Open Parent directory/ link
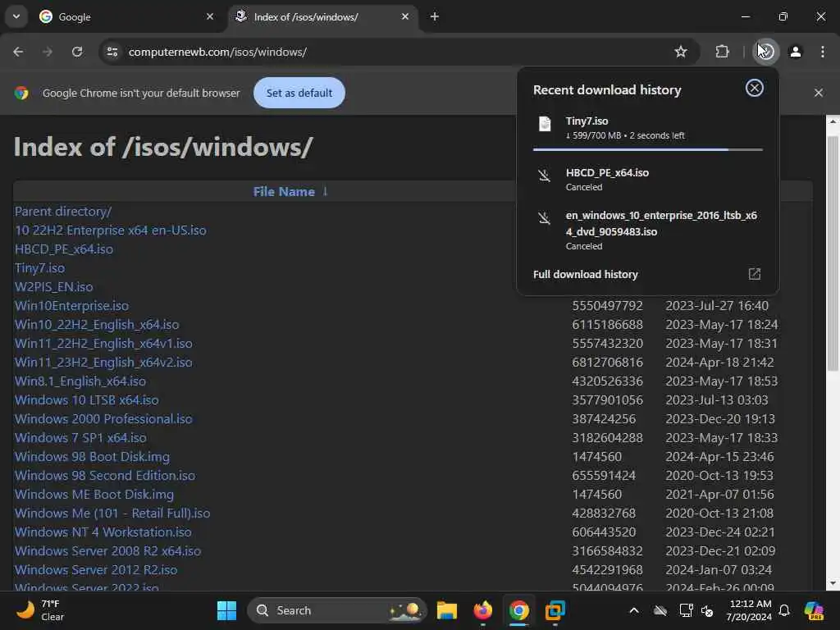This screenshot has height=630, width=840. point(62,212)
